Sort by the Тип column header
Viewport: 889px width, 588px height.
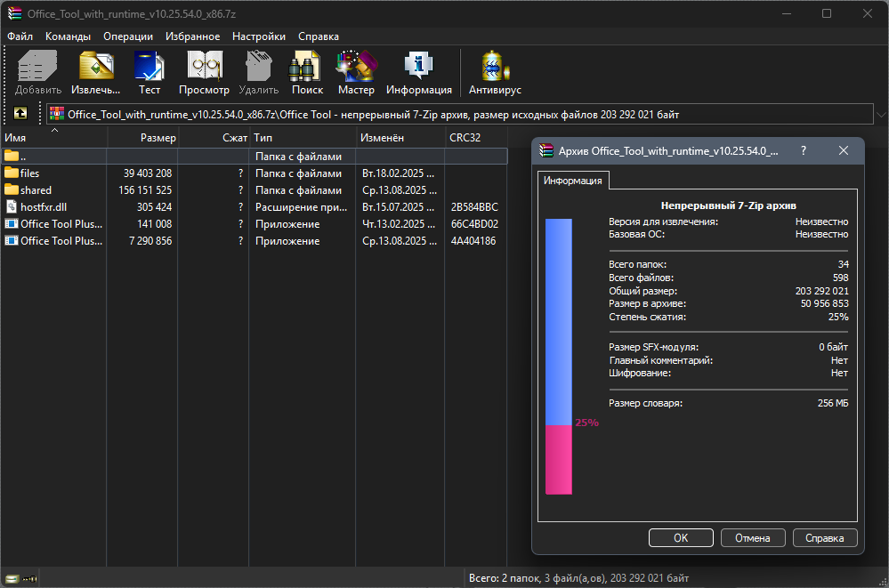(303, 137)
